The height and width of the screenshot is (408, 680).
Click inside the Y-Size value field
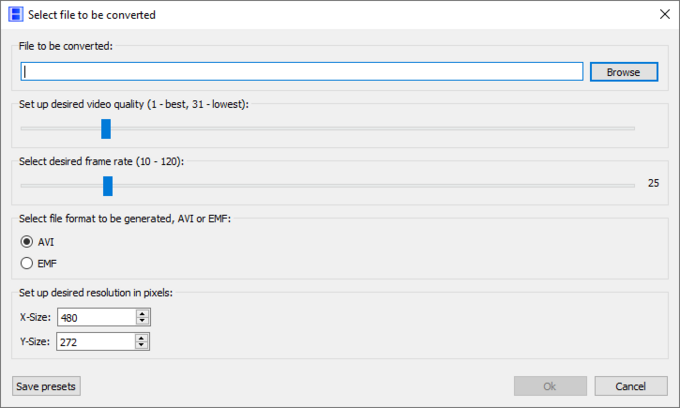[x=96, y=342]
